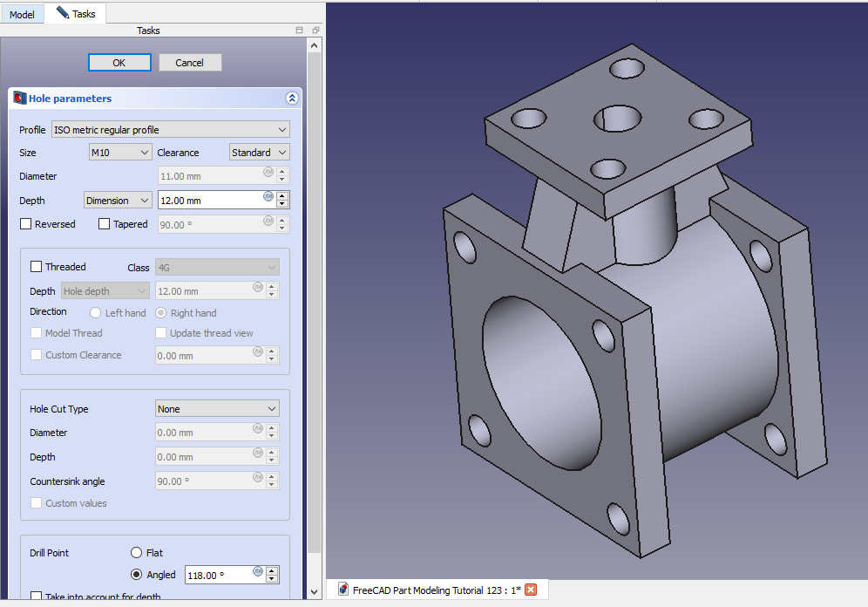
Task: Click the Cancel button
Action: tap(190, 63)
